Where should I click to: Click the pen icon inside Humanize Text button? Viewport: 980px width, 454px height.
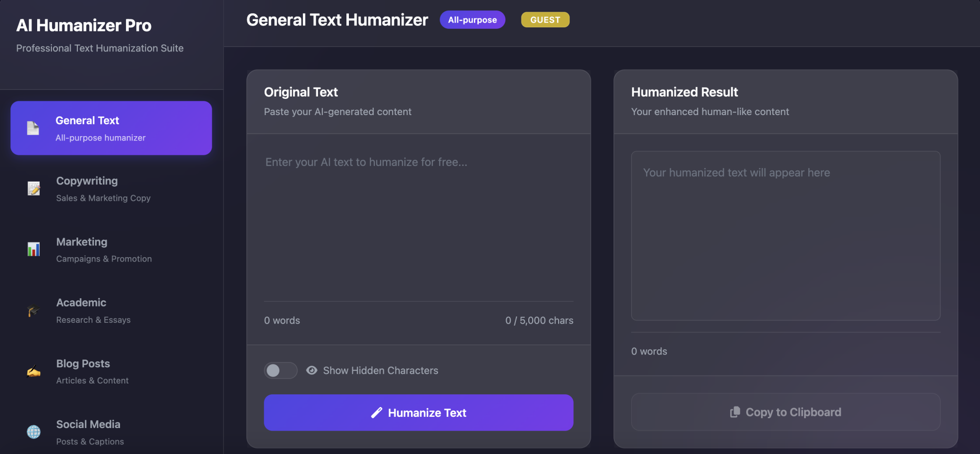[376, 412]
